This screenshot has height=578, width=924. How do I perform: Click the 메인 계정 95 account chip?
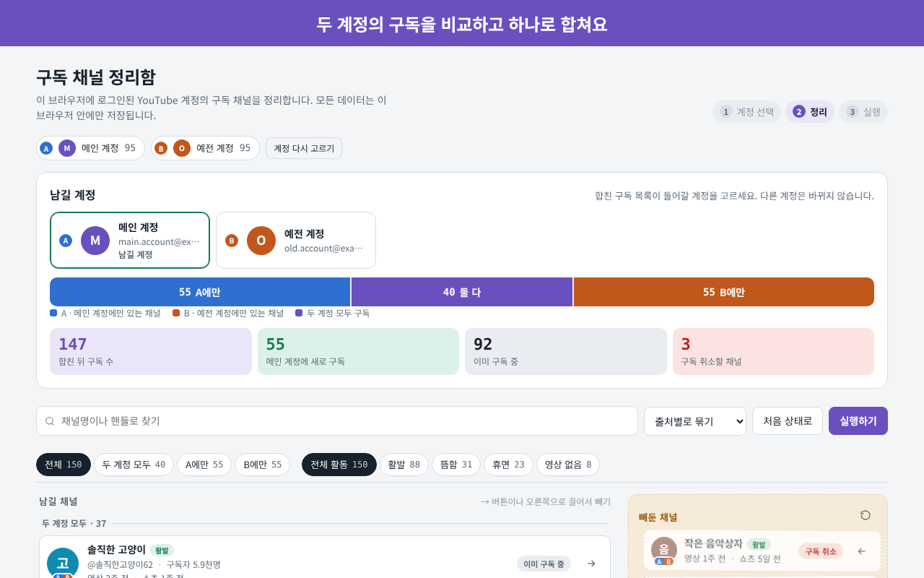[90, 148]
